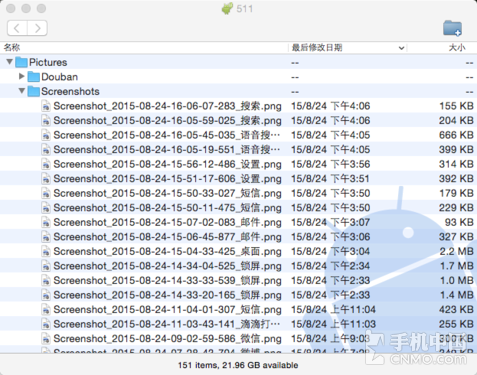The image size is (477, 375).
Task: Click the date cell 15/8/24 上午11:04
Action: click(x=333, y=309)
